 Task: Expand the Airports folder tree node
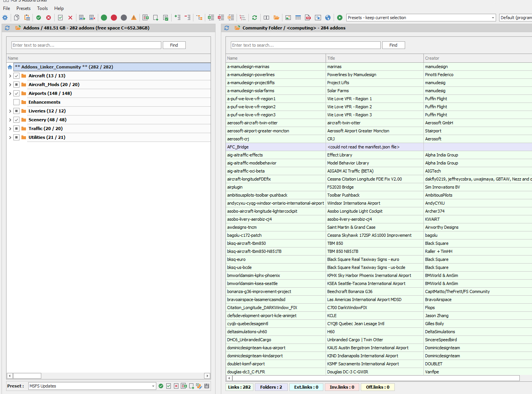pyautogui.click(x=10, y=93)
